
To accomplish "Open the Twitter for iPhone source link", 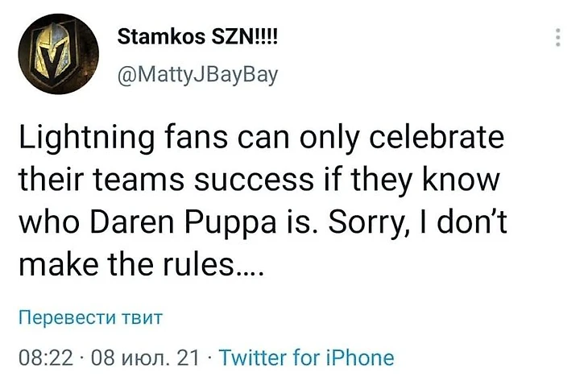I will [306, 358].
